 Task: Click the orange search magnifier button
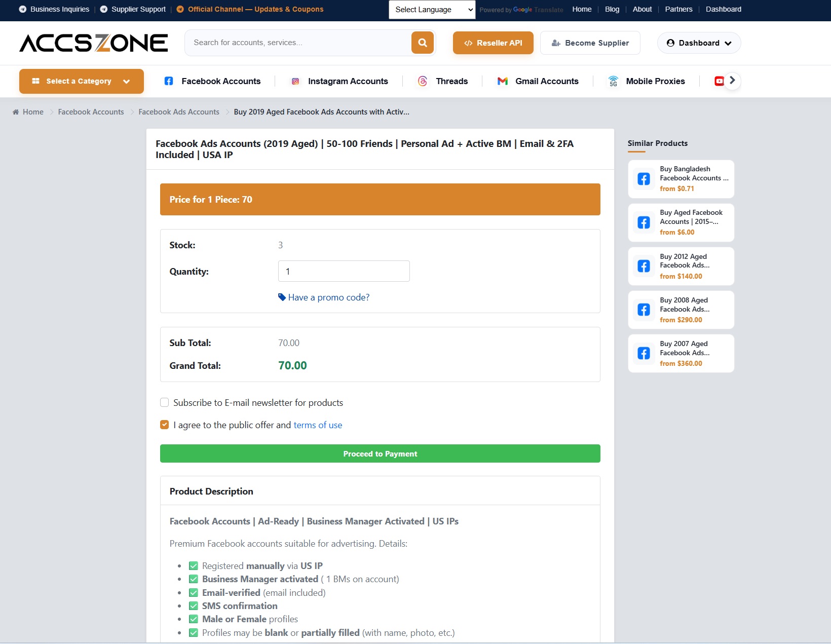[423, 43]
